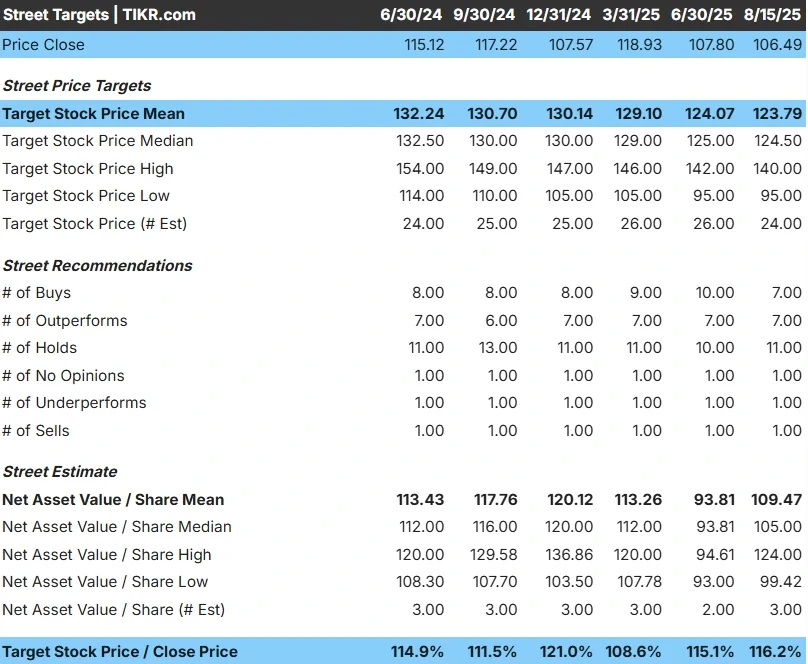The height and width of the screenshot is (664, 808).
Task: Click Target Price Mean value 124.07
Action: tap(710, 114)
